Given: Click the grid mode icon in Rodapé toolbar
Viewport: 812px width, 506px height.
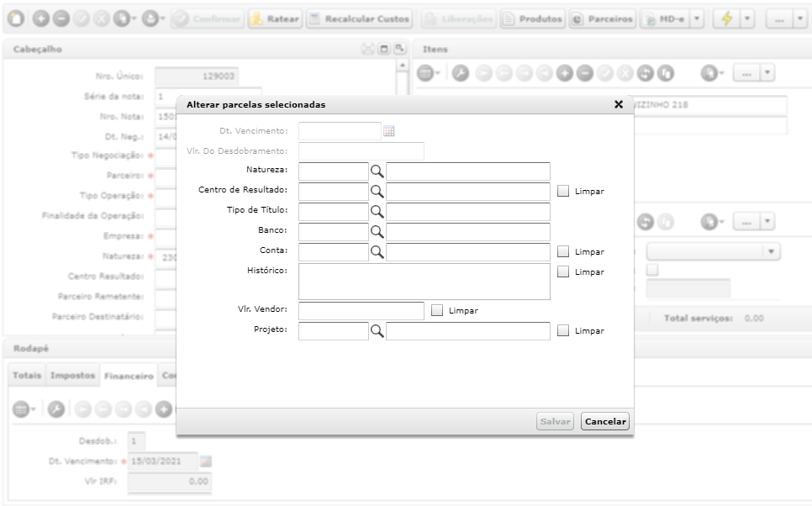Looking at the screenshot, I should (x=21, y=409).
